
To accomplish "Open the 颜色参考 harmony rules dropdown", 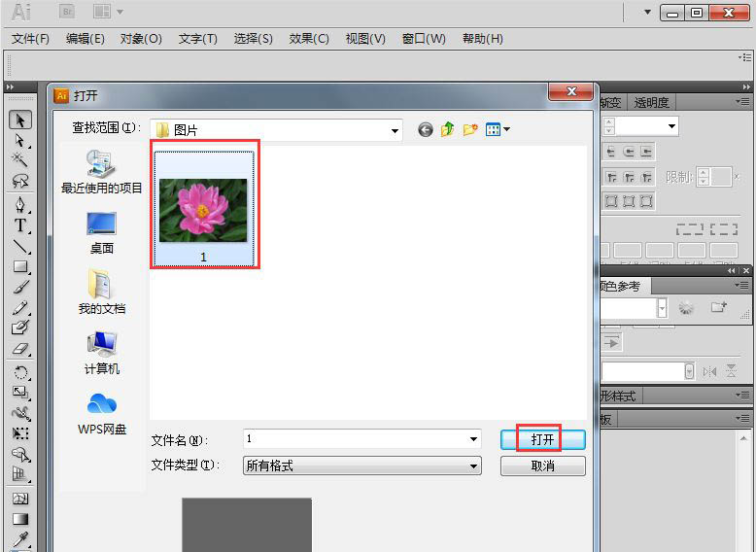I will (x=663, y=307).
